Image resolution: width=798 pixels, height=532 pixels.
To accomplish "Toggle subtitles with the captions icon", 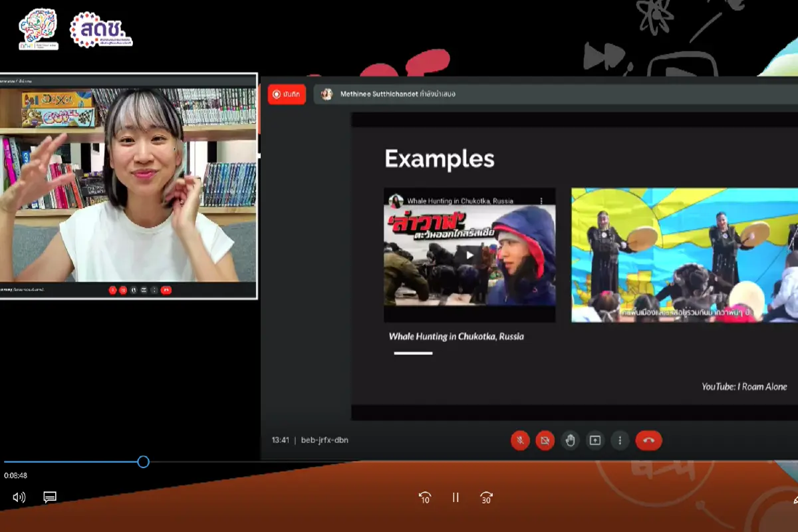I will pos(50,497).
